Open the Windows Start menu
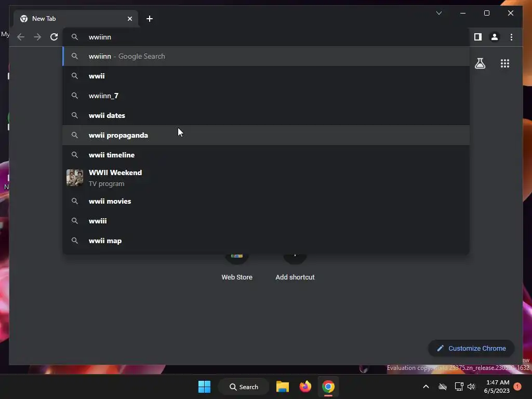This screenshot has height=399, width=532. pyautogui.click(x=204, y=387)
